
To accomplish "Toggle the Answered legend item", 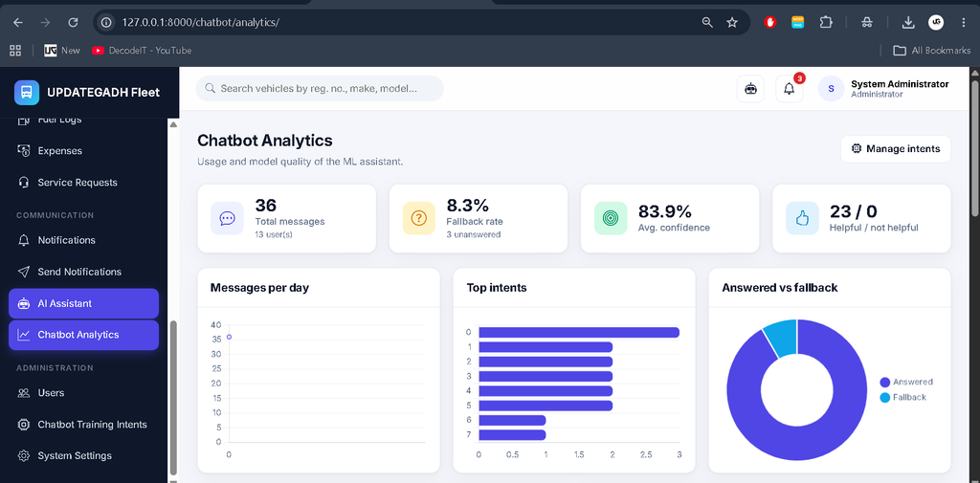I will click(905, 382).
